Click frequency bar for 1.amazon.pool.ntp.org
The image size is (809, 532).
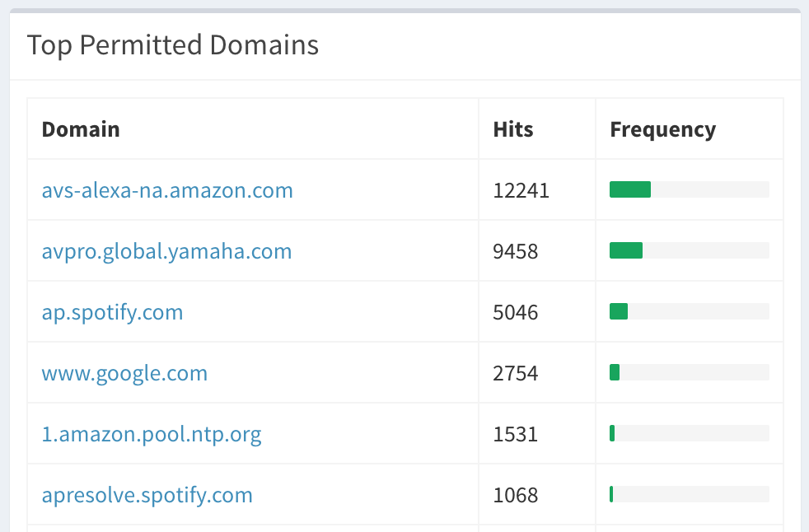pyautogui.click(x=690, y=433)
